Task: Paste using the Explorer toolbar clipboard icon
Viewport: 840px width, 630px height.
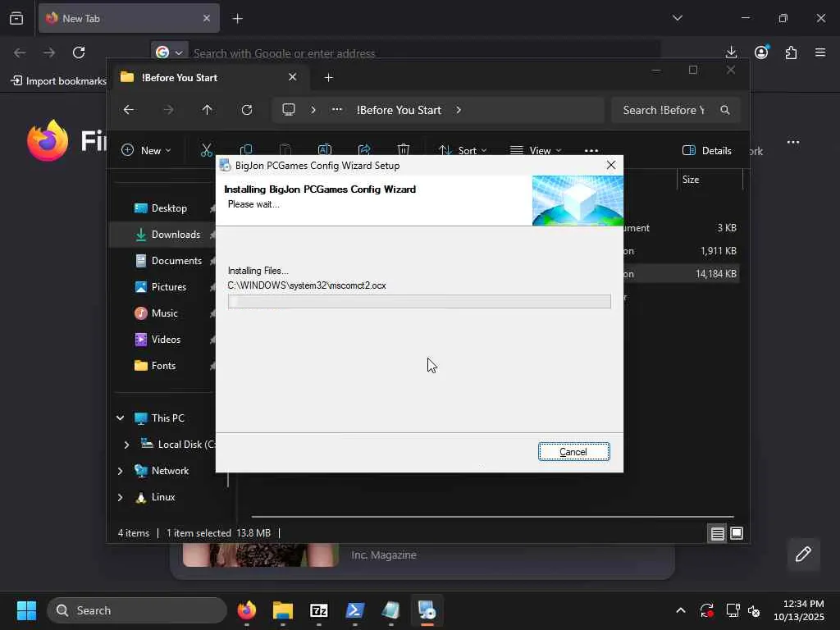Action: [285, 151]
